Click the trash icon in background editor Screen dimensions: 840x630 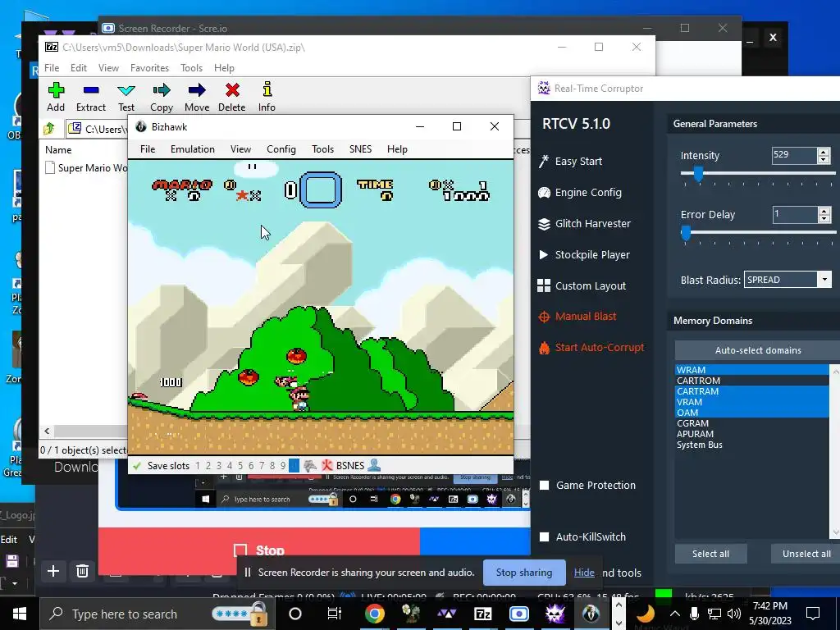[82, 571]
